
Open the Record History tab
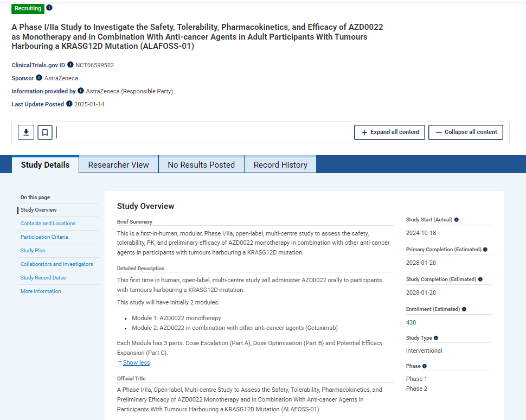(280, 165)
